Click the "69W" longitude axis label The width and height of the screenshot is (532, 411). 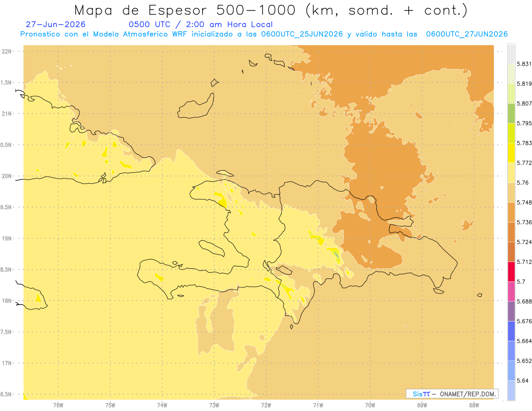[422, 405]
